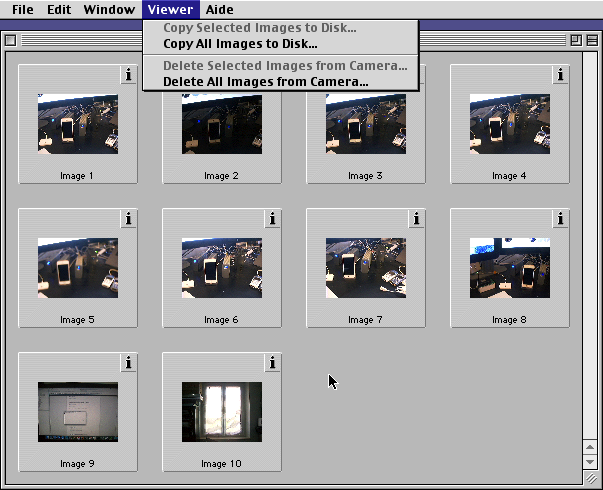Open the info icon for Image 6

coord(272,218)
